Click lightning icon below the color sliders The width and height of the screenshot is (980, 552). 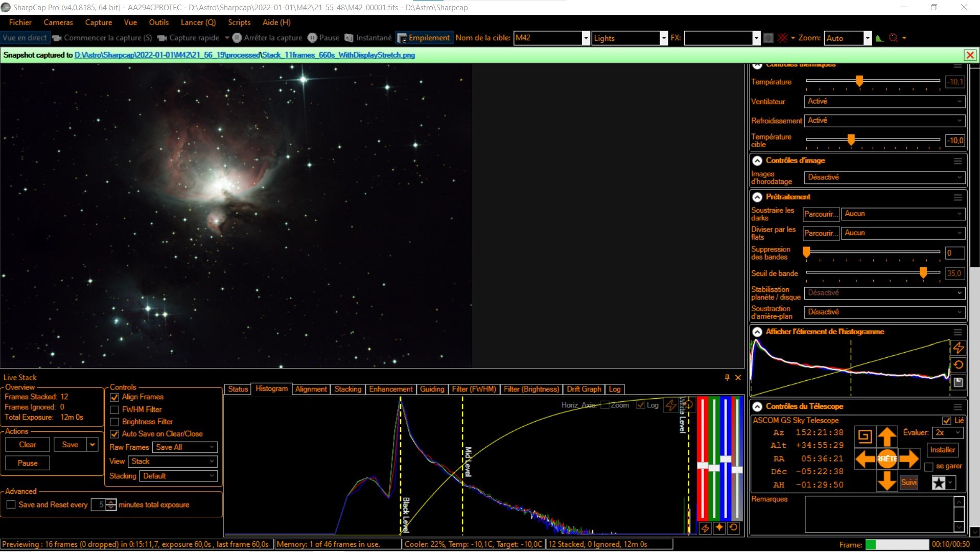click(705, 528)
